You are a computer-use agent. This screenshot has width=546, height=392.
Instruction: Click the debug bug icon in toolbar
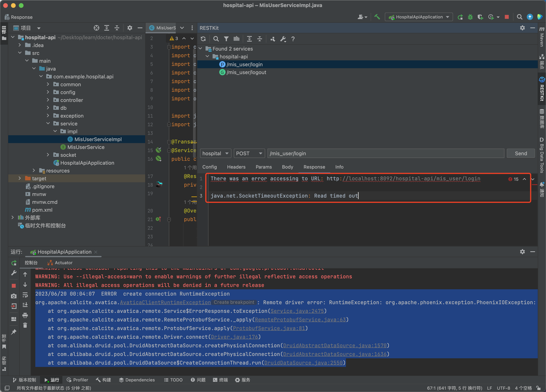click(470, 17)
